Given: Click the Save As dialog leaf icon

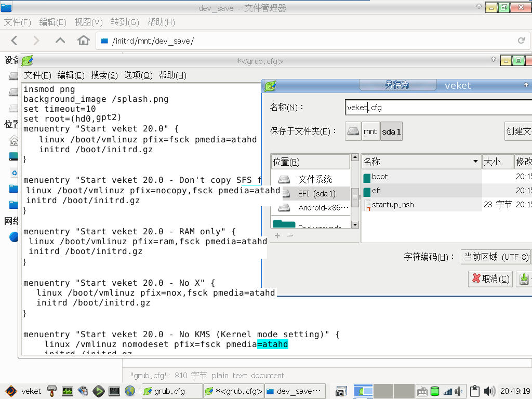Looking at the screenshot, I should pos(270,86).
